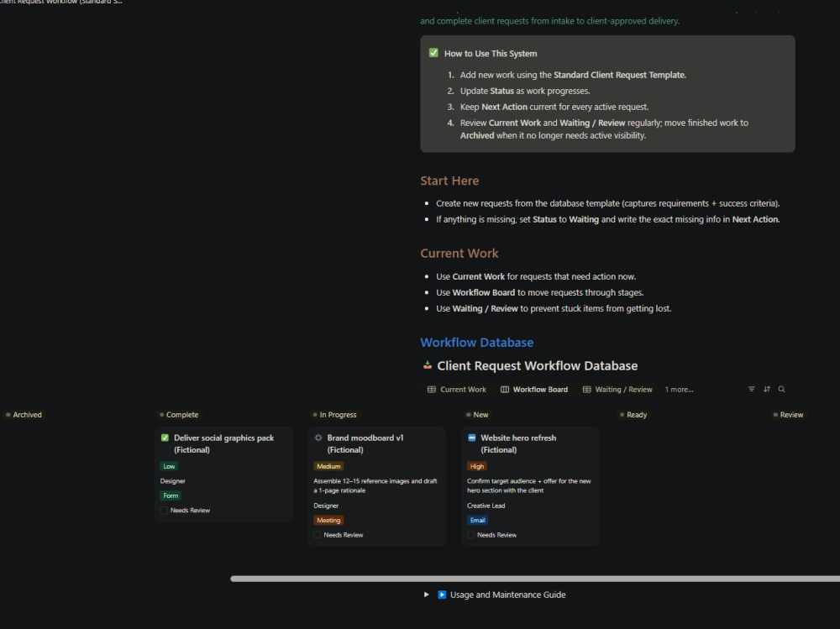The image size is (840, 629).
Task: Click the checkmark icon on Deliver social graphics card
Action: [165, 438]
